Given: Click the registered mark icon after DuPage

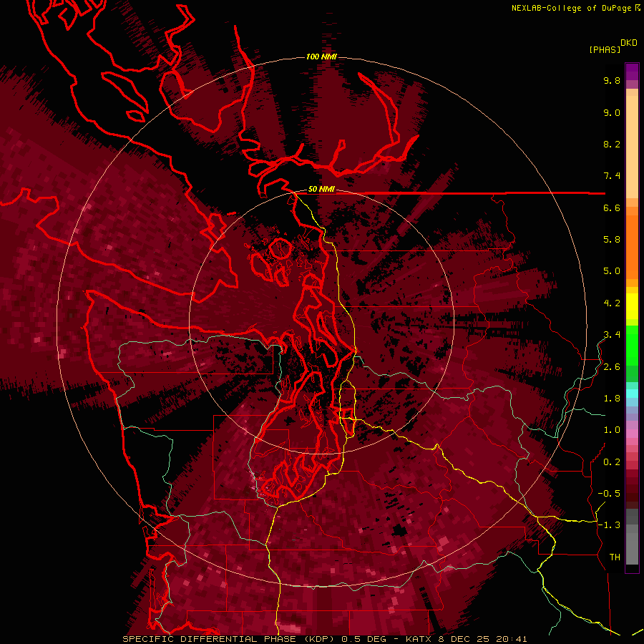Looking at the screenshot, I should click(x=638, y=7).
